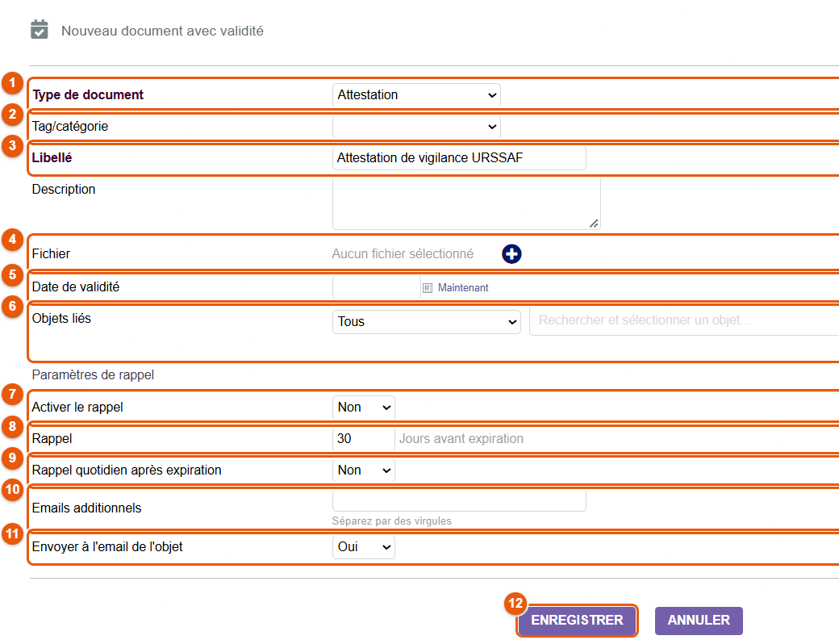Viewport: 839px width, 644px height.
Task: Click the 'Objets liés' label
Action: pos(61,319)
